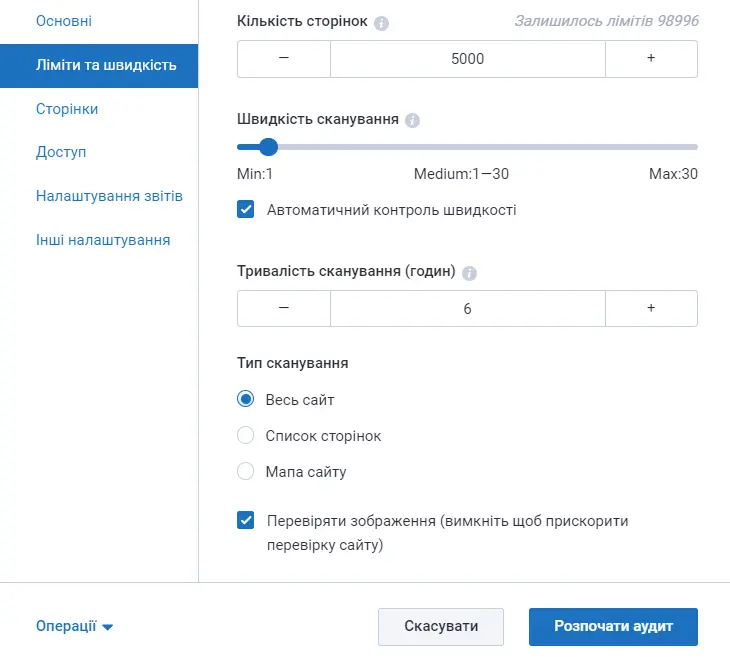Viewport: 730px width, 665px height.
Task: Increase page count with plus button
Action: tap(651, 59)
